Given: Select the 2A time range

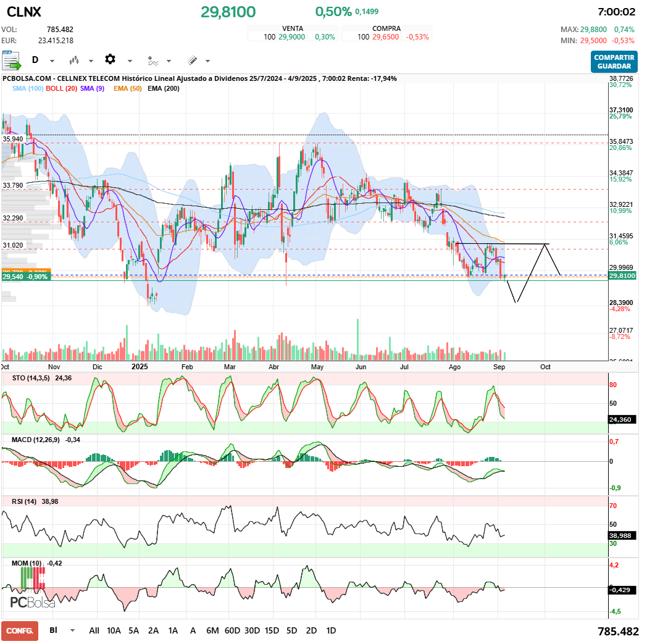Looking at the screenshot, I should (153, 630).
